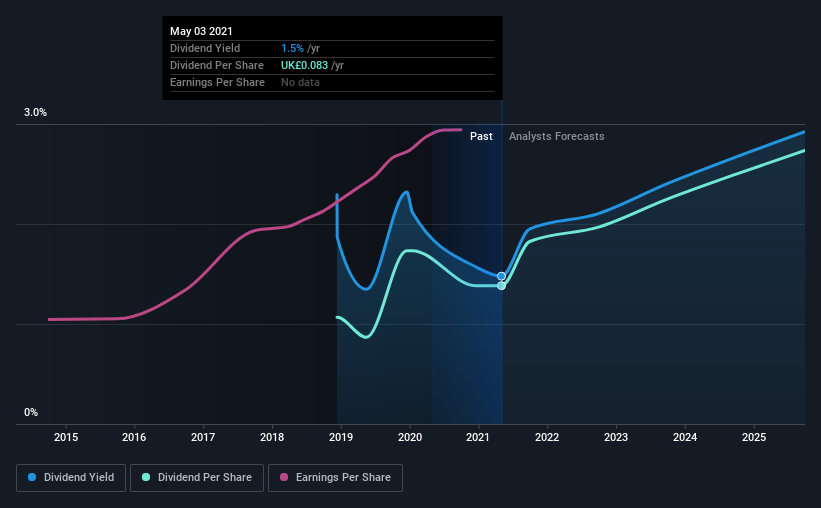Image resolution: width=821 pixels, height=508 pixels.
Task: Click the 2017 x-axis label
Action: tap(203, 437)
